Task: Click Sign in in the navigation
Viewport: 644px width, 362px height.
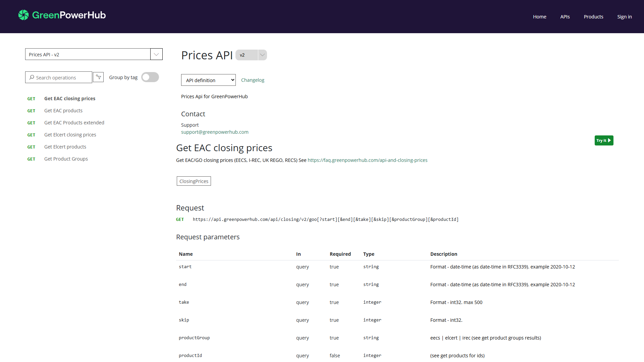Action: tap(624, 17)
